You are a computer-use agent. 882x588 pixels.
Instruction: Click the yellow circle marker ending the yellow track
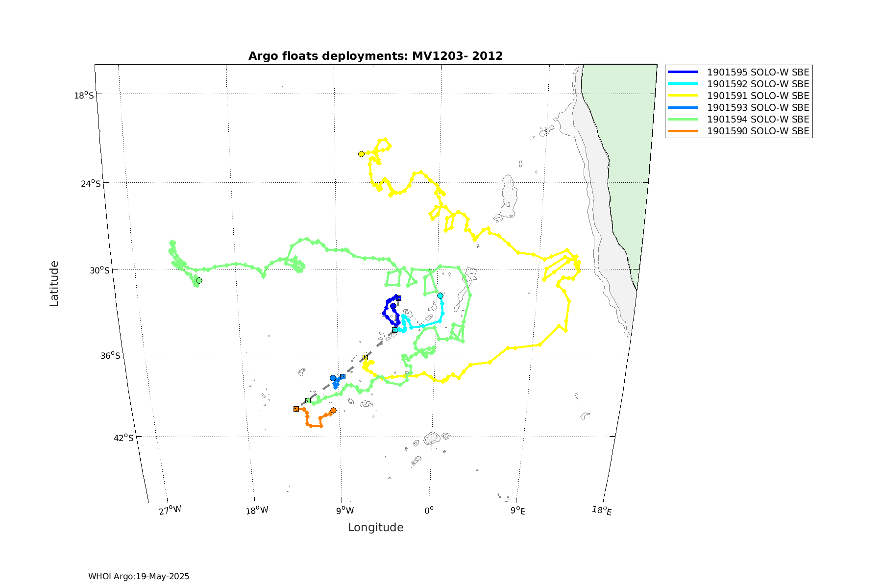pyautogui.click(x=361, y=154)
